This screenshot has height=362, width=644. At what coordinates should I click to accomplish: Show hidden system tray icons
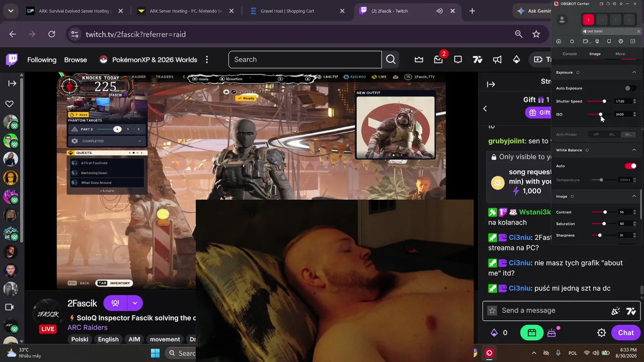tap(534, 353)
